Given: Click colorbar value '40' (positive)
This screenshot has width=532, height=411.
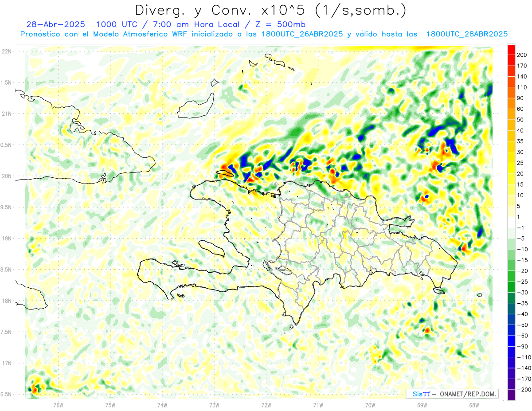Looking at the screenshot, I should (x=520, y=130).
